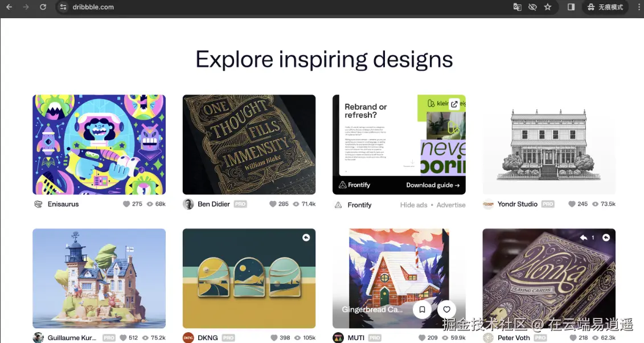The image size is (644, 343).
Task: Bookmark this page with the star
Action: click(548, 7)
